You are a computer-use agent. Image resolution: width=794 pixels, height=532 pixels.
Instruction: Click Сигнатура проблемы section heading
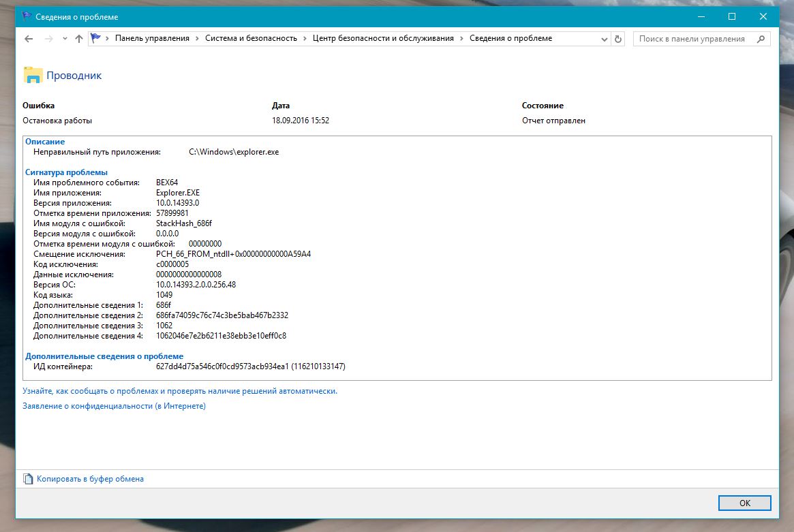[66, 172]
